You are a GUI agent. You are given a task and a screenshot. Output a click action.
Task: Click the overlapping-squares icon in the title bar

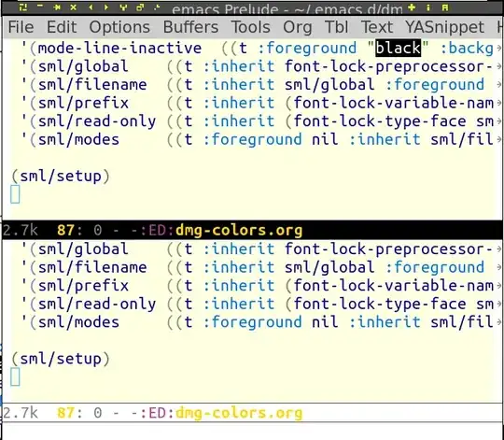tap(140, 7)
